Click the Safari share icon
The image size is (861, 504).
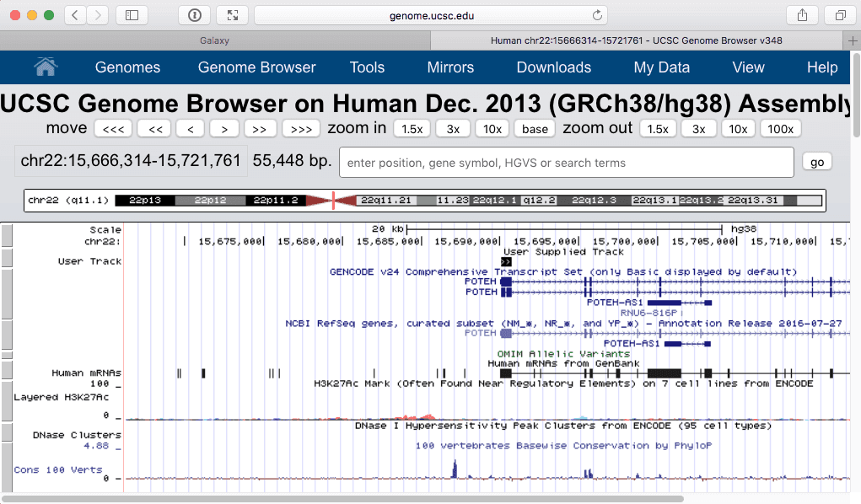click(800, 15)
